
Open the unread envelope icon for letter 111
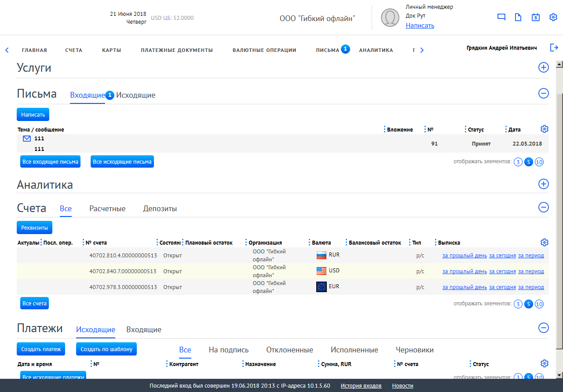(27, 139)
